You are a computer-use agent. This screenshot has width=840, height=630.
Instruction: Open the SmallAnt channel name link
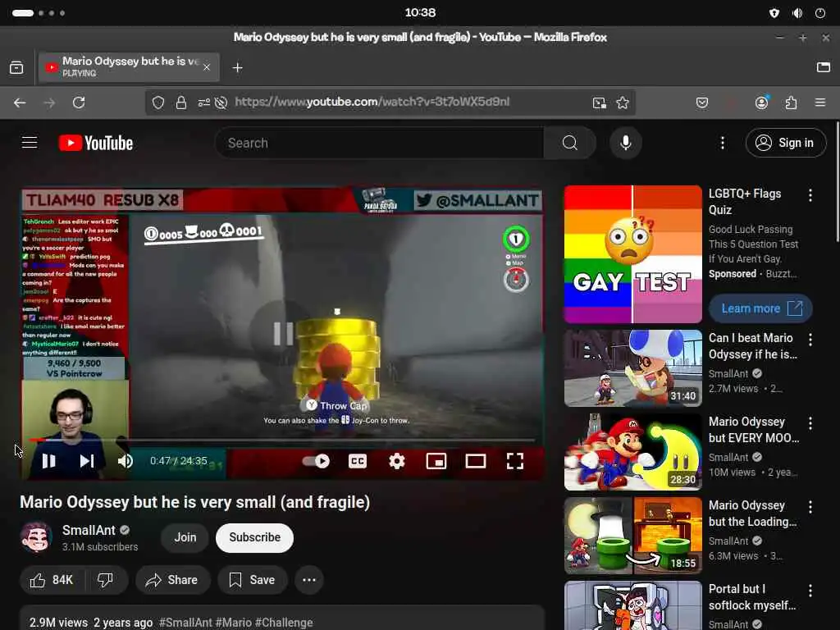pyautogui.click(x=89, y=530)
